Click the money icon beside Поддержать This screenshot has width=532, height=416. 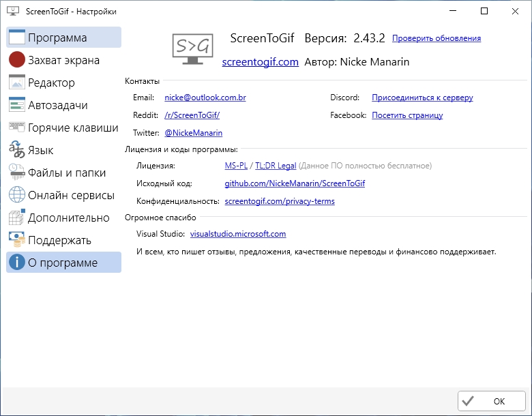(x=16, y=239)
